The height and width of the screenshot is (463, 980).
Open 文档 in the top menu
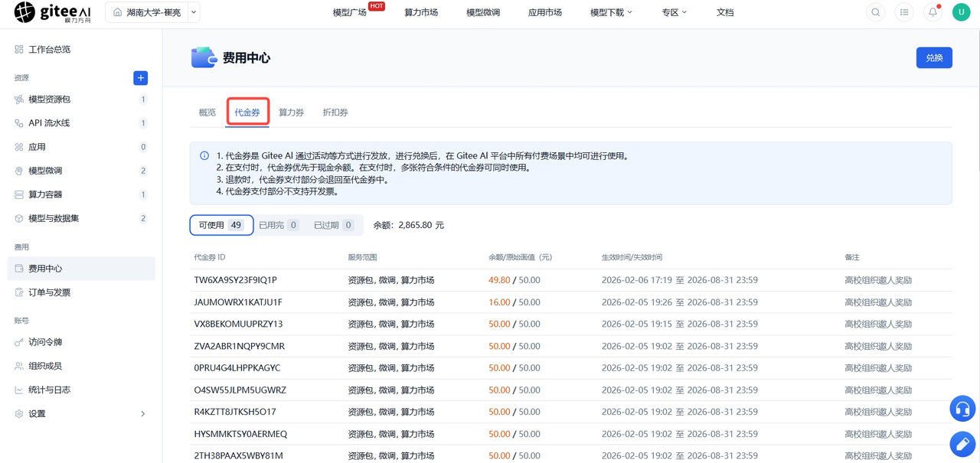[725, 12]
